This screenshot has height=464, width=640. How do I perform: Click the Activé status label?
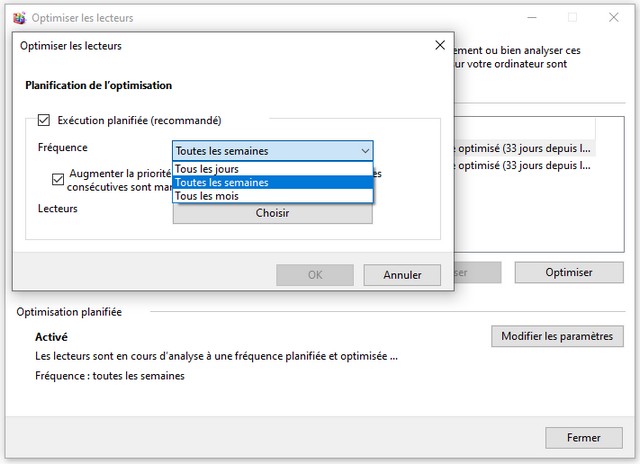pyautogui.click(x=51, y=337)
